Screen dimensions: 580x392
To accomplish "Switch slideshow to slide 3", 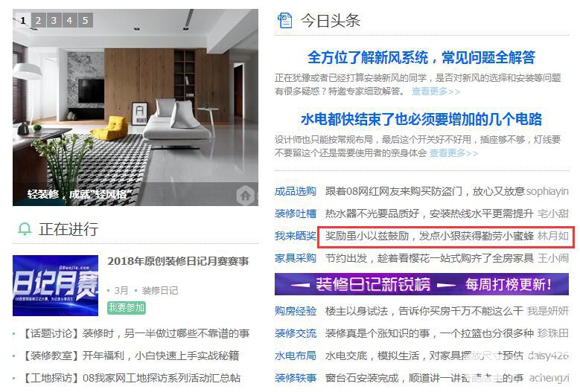I will click(x=54, y=20).
